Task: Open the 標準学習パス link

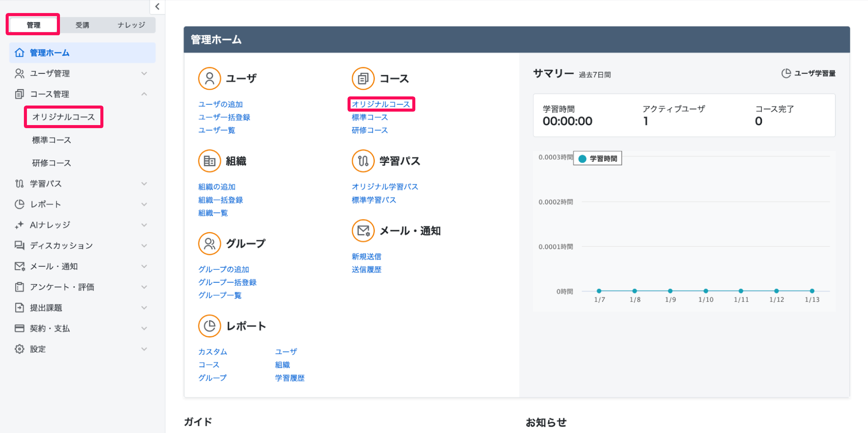Action: (x=374, y=200)
